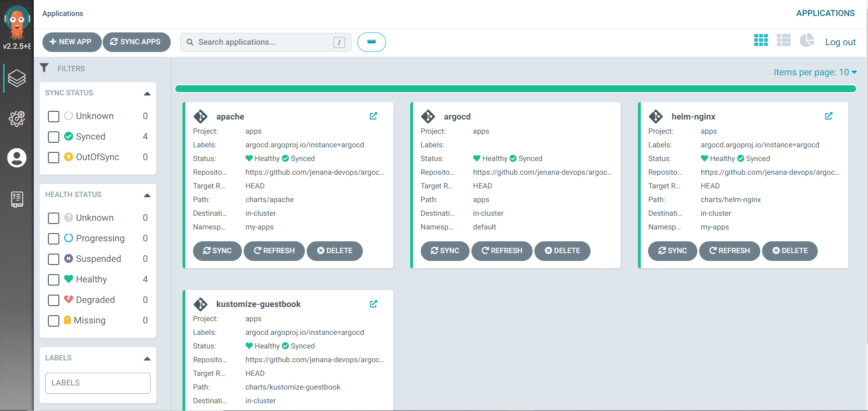Click the argocd application title
Viewport: 868px width, 411px height.
click(457, 116)
